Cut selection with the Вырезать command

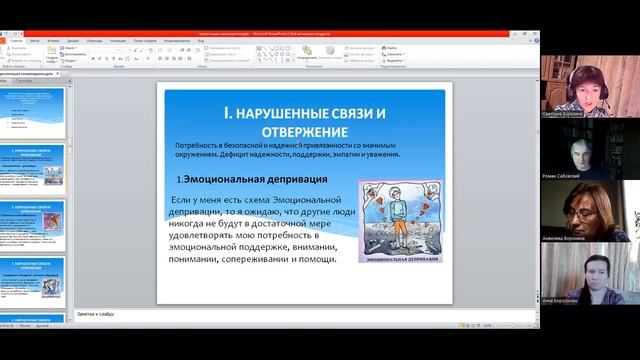pyautogui.click(x=17, y=48)
